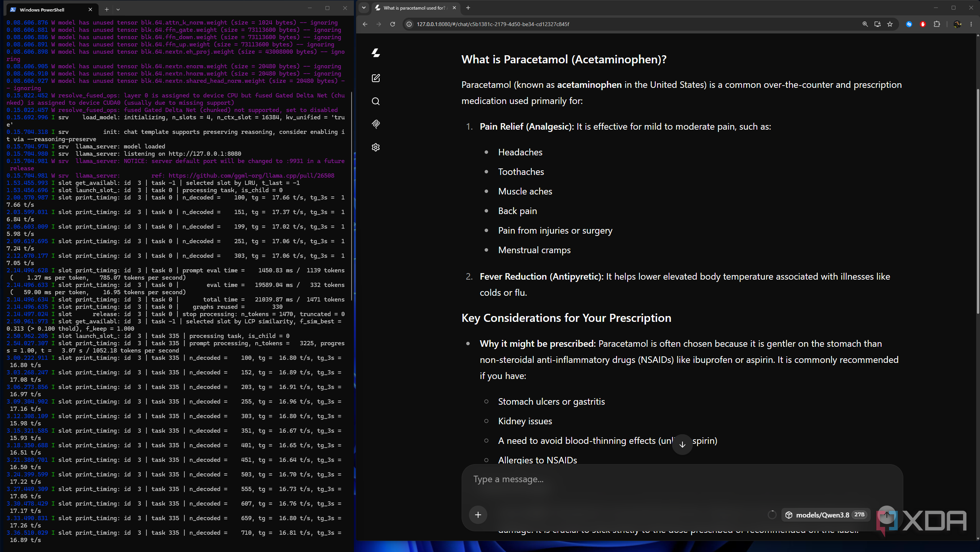Expand browser tab search dropdown
This screenshot has height=552, width=980.
tap(364, 8)
